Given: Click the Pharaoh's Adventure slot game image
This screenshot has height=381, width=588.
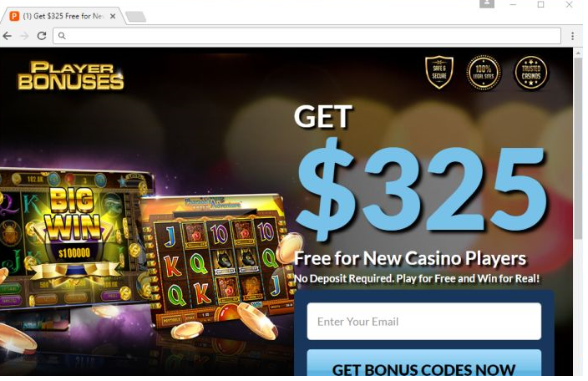Looking at the screenshot, I should (220, 261).
